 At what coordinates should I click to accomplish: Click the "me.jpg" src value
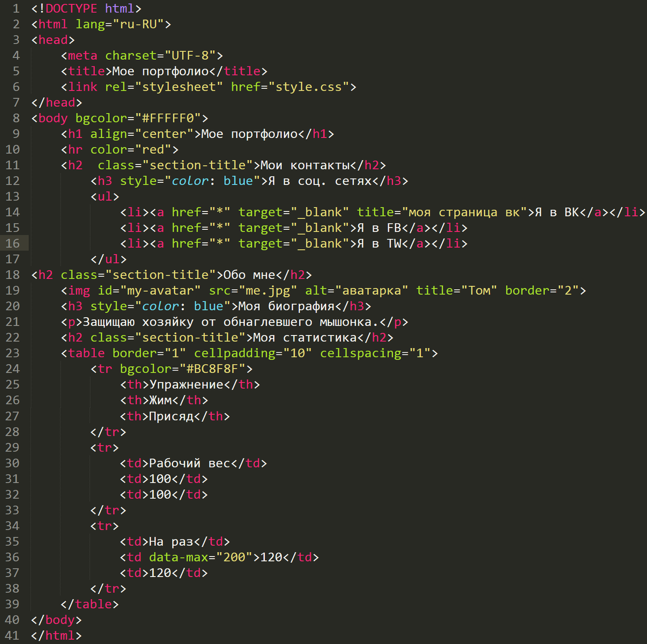click(x=268, y=290)
